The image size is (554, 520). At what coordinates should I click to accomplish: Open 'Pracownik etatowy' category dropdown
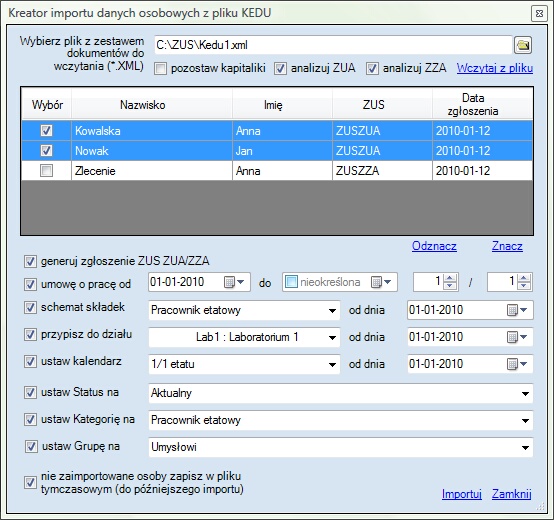click(525, 420)
